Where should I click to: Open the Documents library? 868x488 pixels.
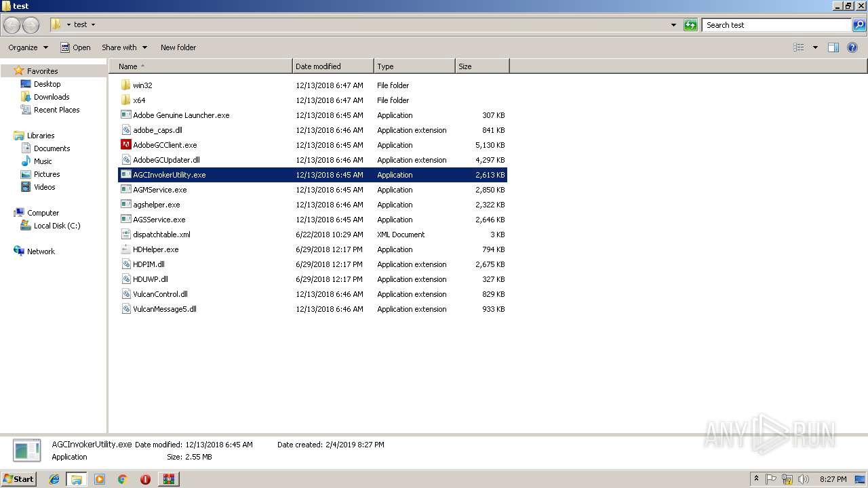point(52,148)
